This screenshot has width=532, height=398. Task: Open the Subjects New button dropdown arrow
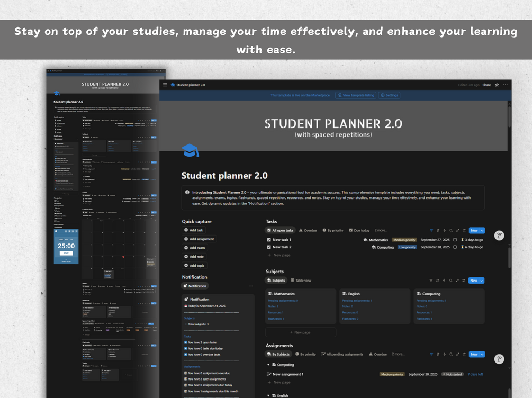click(x=482, y=281)
